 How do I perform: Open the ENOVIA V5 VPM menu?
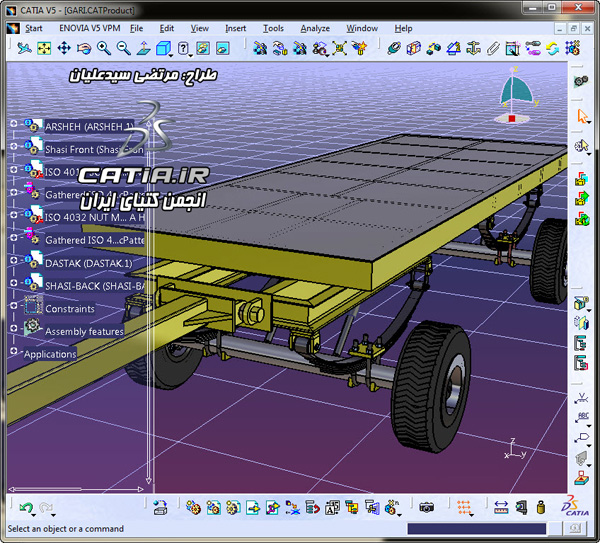point(90,28)
